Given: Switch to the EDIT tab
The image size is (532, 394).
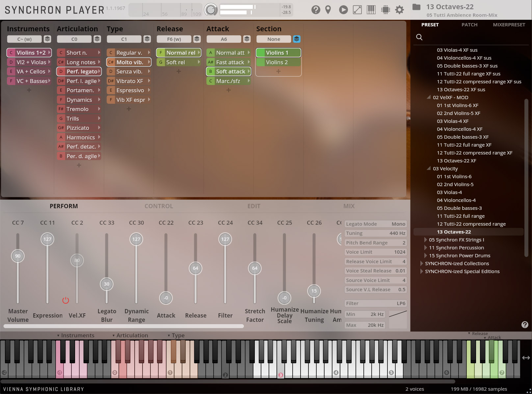Looking at the screenshot, I should pos(254,206).
